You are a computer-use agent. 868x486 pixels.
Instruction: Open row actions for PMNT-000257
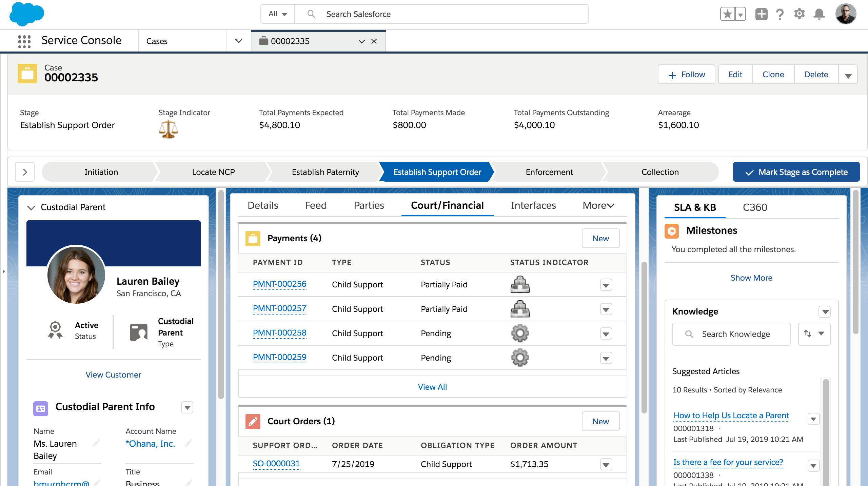pyautogui.click(x=606, y=309)
